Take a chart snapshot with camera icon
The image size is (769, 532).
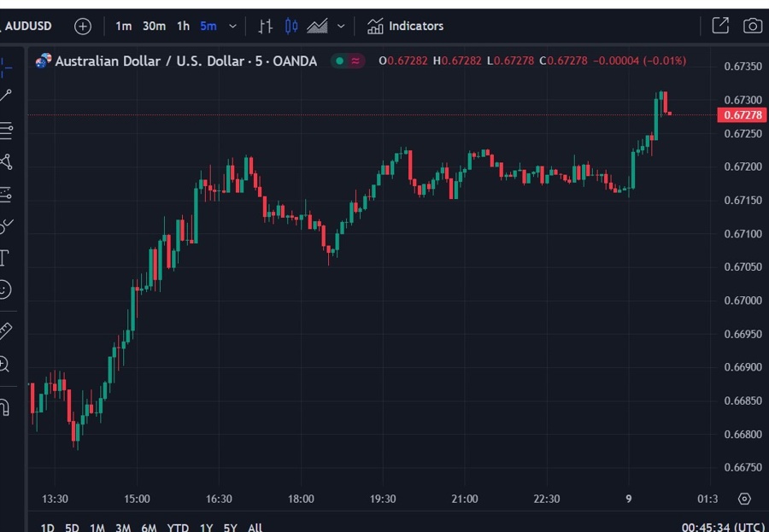coord(752,26)
